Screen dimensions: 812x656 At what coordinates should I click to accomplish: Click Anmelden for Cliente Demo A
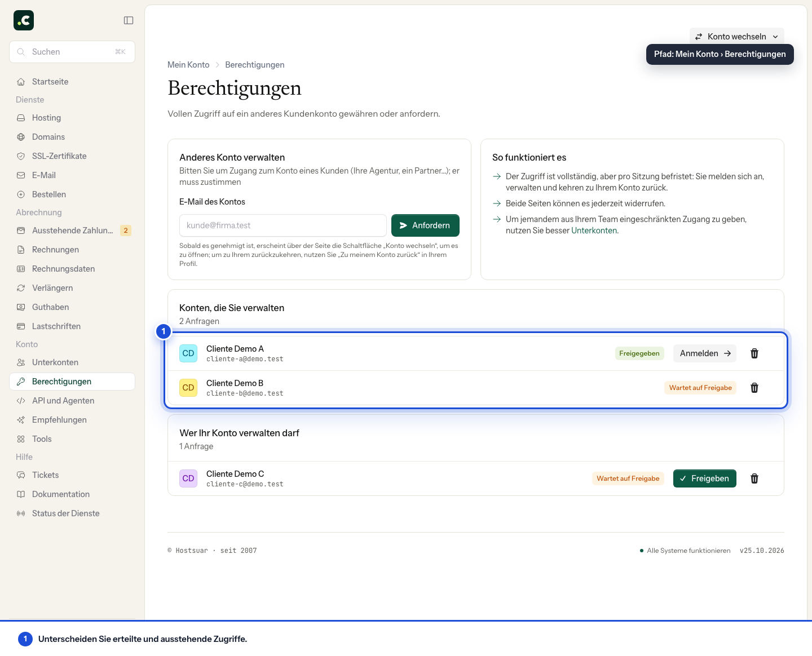tap(705, 353)
